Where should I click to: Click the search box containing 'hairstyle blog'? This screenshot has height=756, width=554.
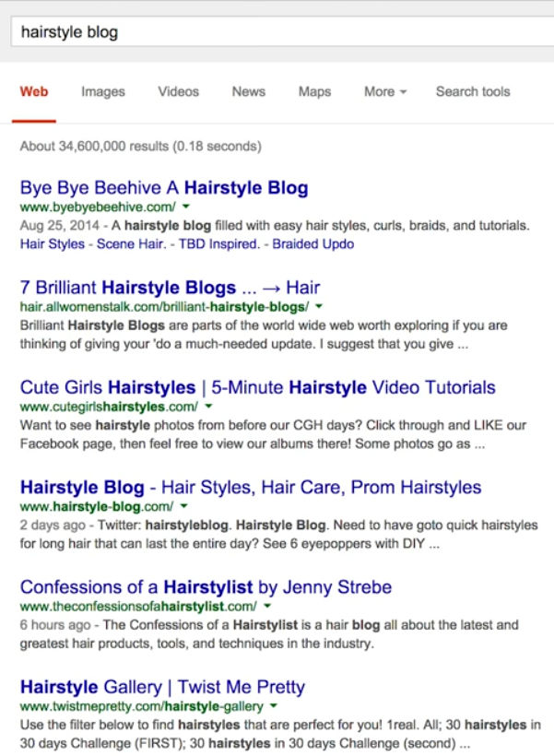click(283, 32)
